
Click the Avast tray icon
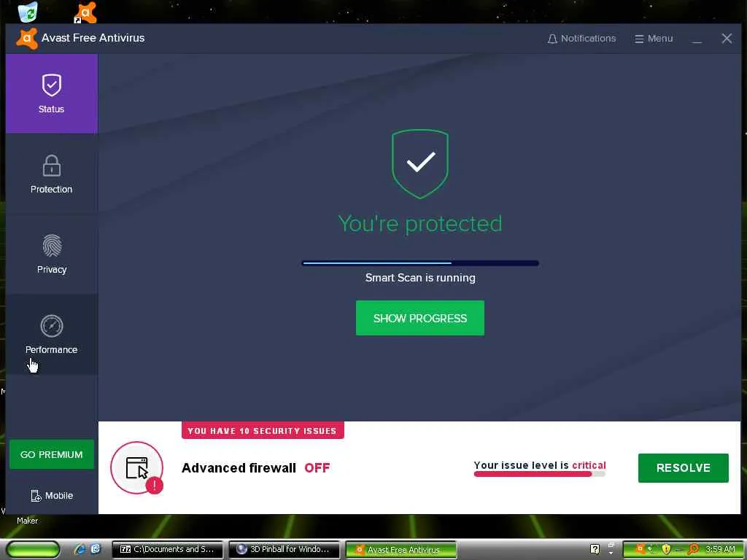tap(640, 548)
